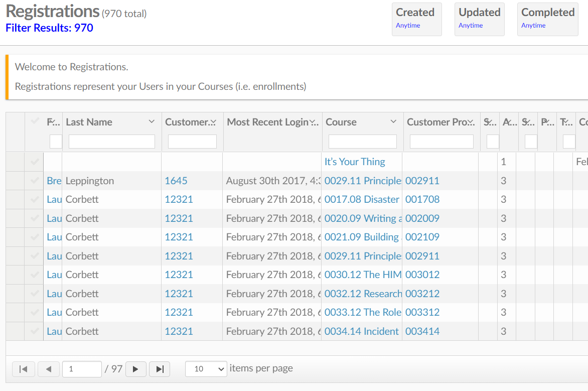This screenshot has height=391, width=588.
Task: Open 0030.12 The HIM course link
Action: coord(363,275)
